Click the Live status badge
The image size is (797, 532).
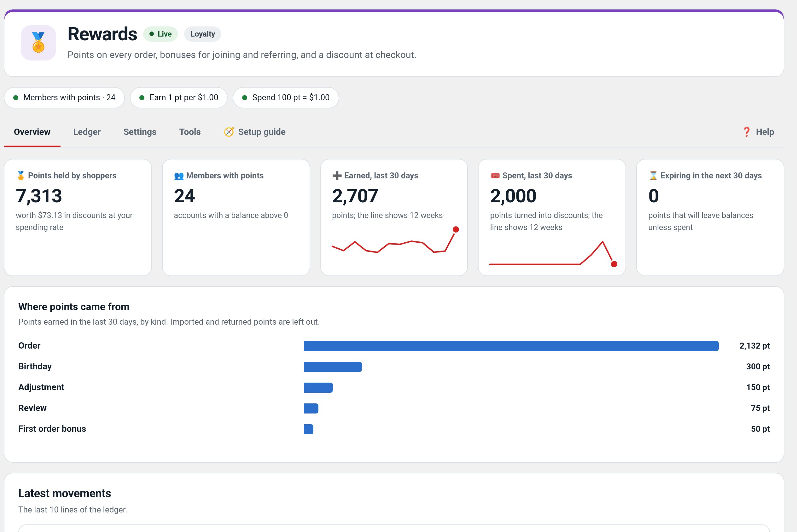pyautogui.click(x=160, y=34)
